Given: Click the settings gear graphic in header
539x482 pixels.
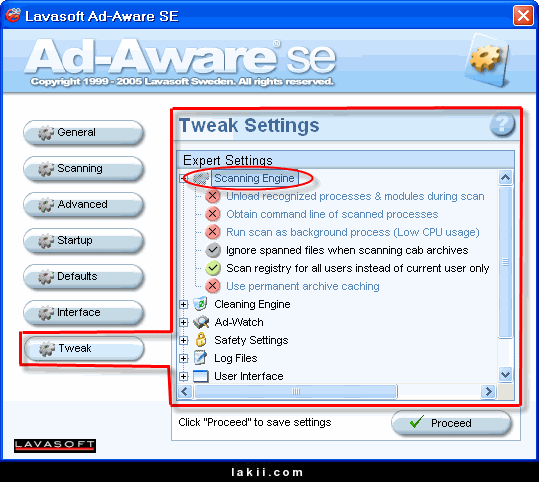Looking at the screenshot, I should [486, 60].
